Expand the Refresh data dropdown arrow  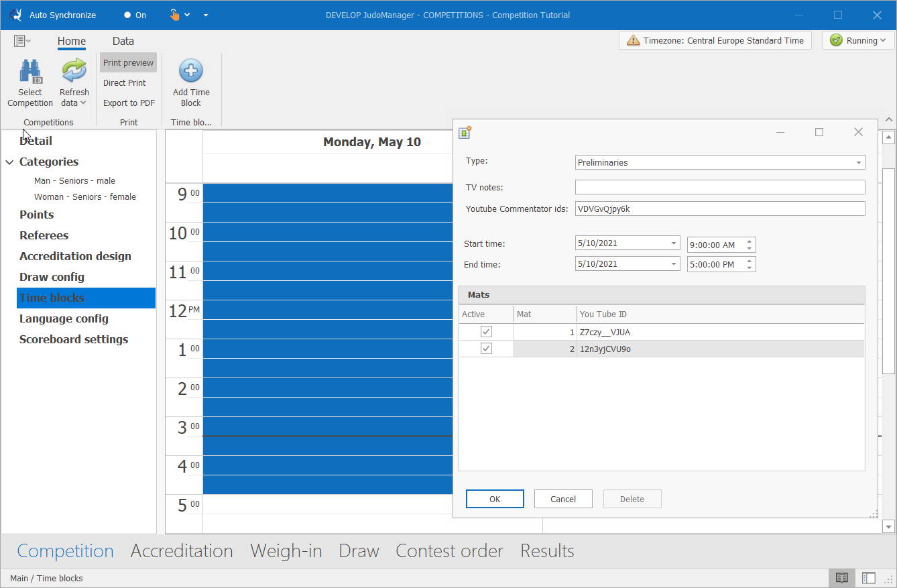point(83,103)
